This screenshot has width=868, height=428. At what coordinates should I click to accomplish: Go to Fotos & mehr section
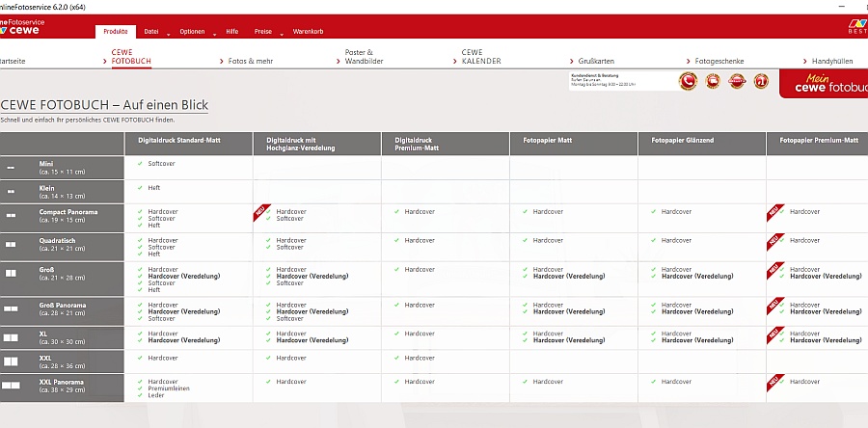tap(251, 62)
